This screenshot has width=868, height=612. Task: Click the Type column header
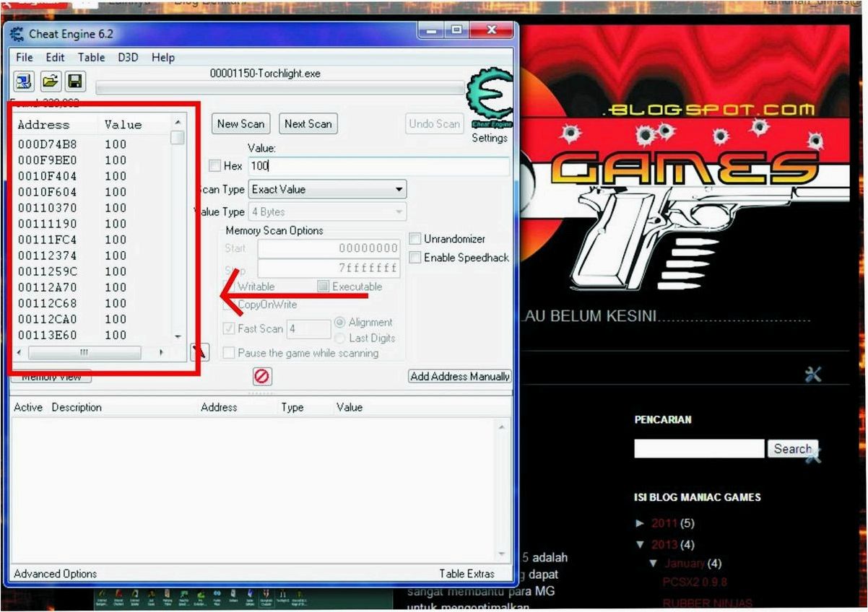[x=292, y=408]
